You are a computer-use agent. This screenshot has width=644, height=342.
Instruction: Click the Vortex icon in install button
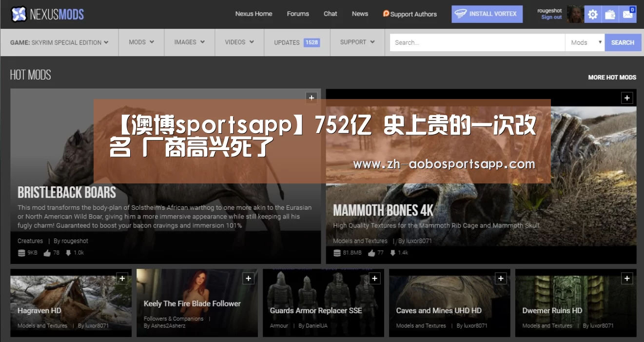coord(460,14)
